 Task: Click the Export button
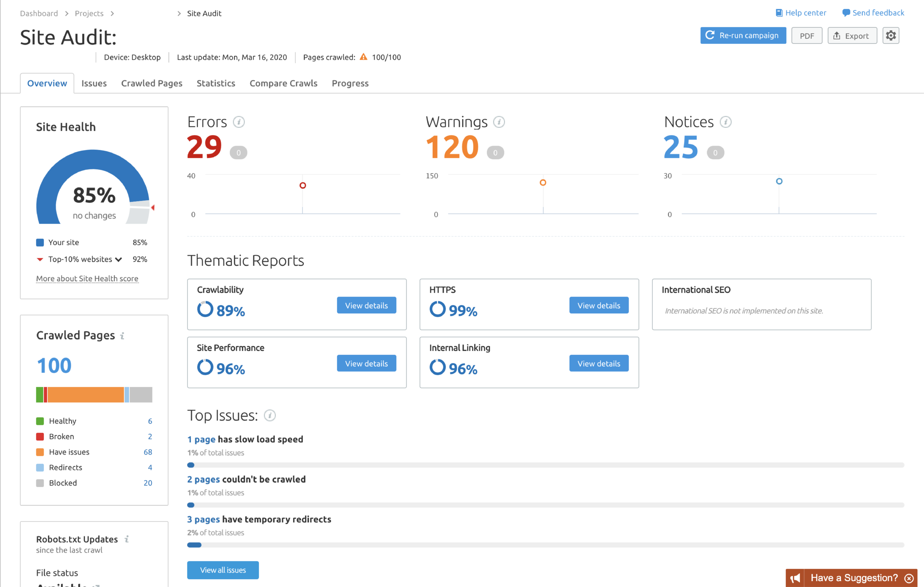coord(852,36)
